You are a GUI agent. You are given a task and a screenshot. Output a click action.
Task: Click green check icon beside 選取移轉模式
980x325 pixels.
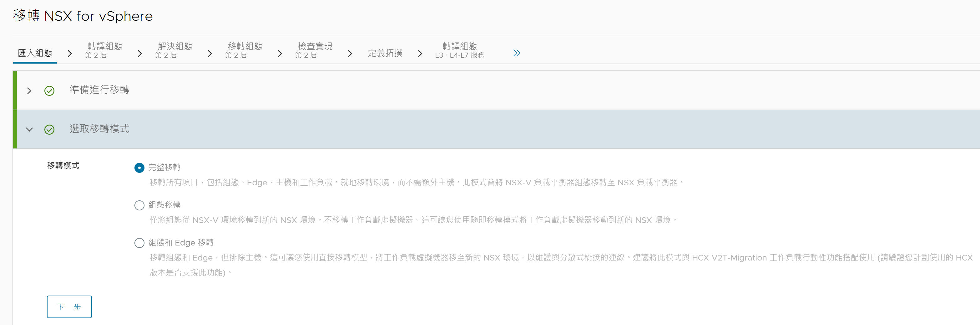(49, 130)
